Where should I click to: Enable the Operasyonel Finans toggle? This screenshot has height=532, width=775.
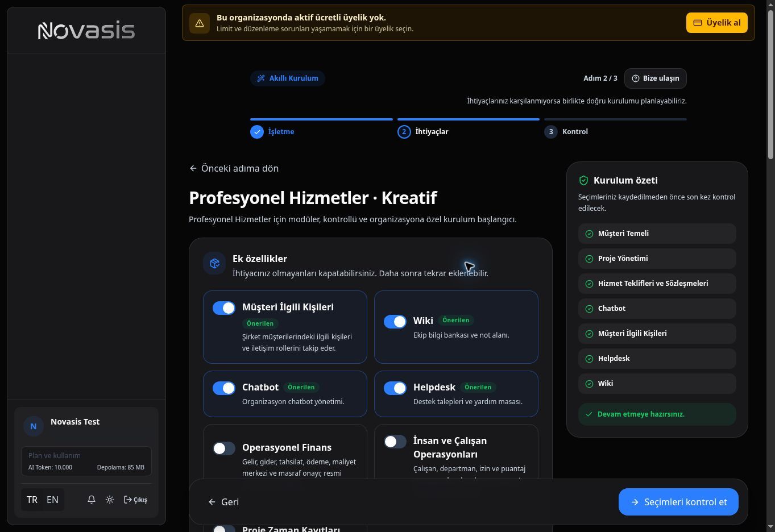point(224,448)
